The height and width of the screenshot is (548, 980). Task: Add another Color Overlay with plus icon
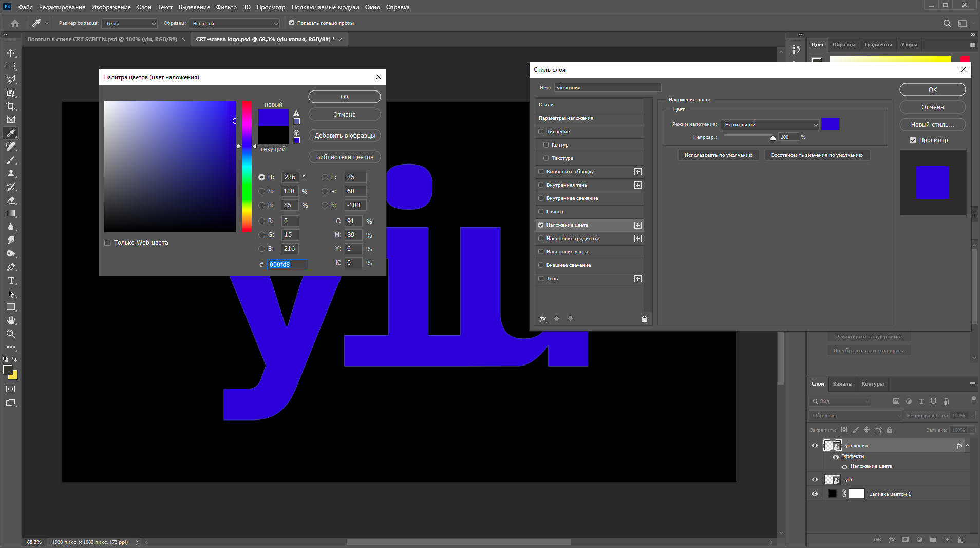click(x=638, y=225)
